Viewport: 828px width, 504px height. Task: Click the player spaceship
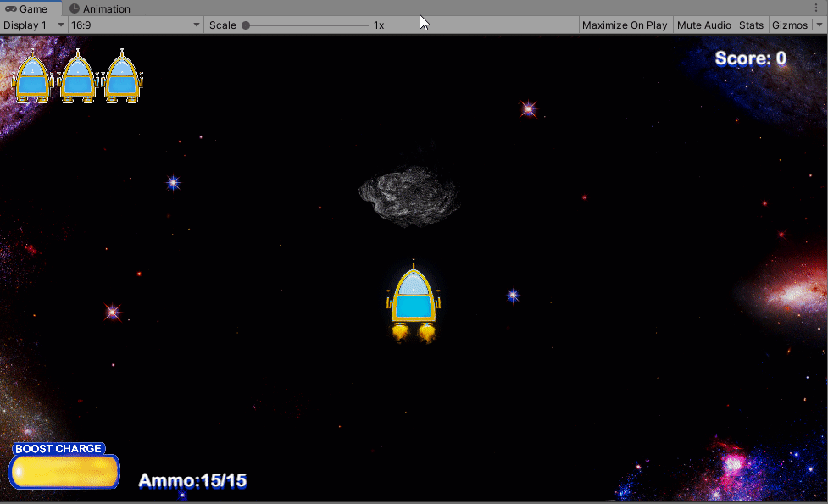point(414,302)
